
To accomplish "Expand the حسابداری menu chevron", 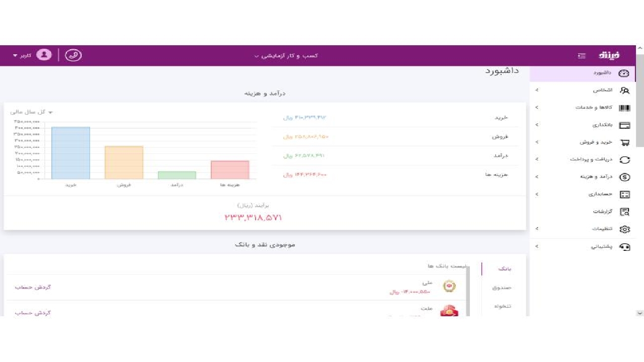I will pyautogui.click(x=537, y=194).
